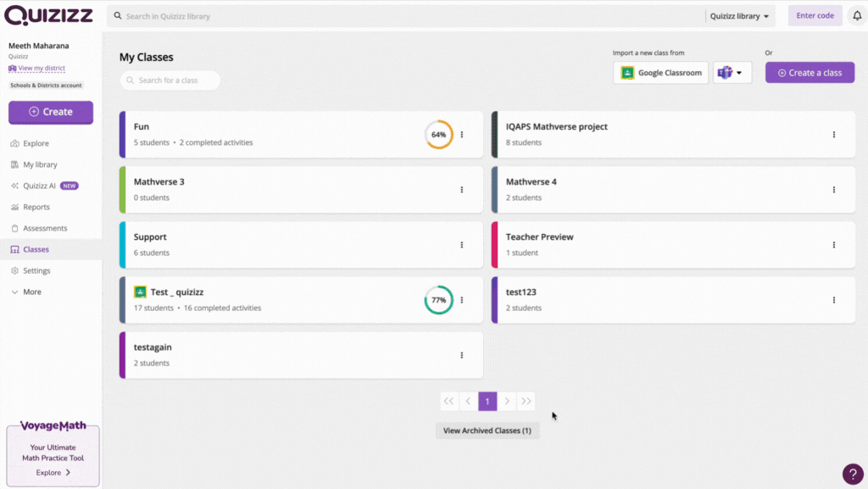Open the help question mark button

pos(853,474)
